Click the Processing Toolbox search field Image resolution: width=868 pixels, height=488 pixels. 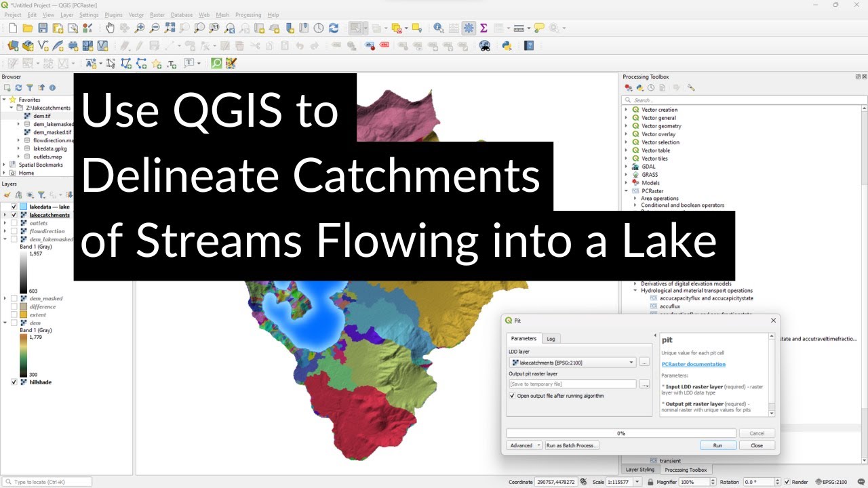(x=744, y=100)
